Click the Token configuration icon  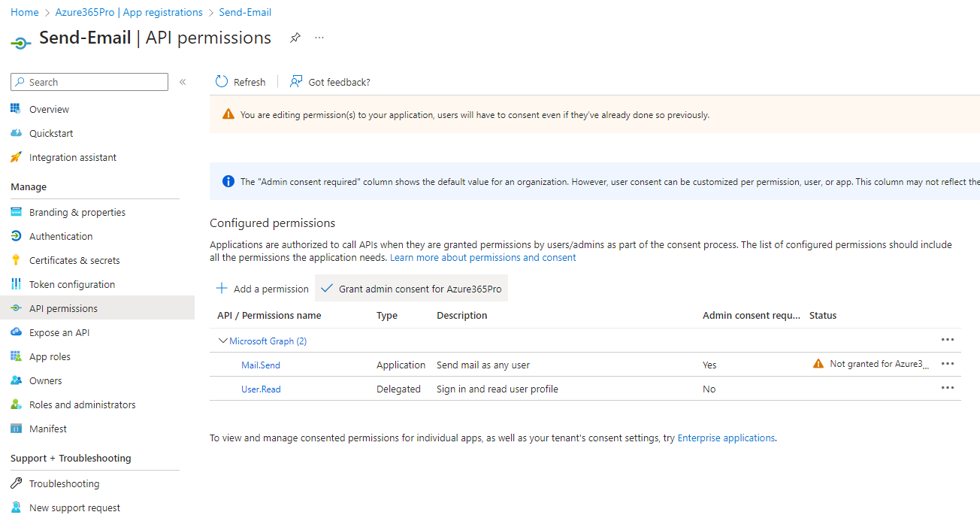tap(16, 284)
